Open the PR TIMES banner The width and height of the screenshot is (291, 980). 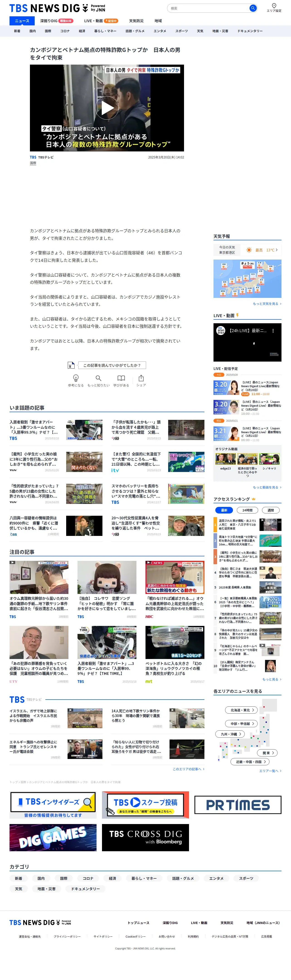(238, 805)
